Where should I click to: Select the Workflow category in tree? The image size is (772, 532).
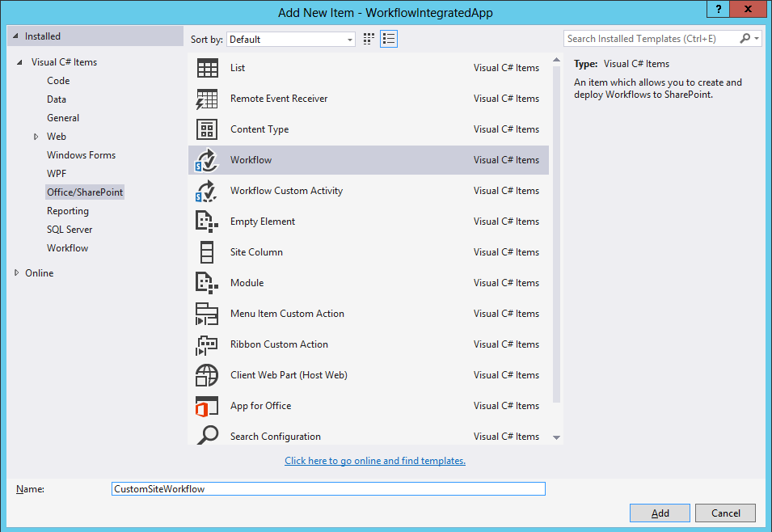coord(67,248)
